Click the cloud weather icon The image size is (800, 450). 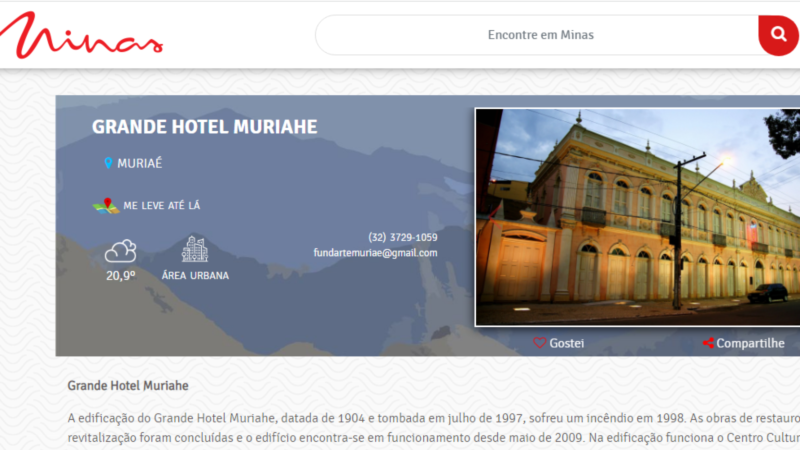pyautogui.click(x=120, y=251)
